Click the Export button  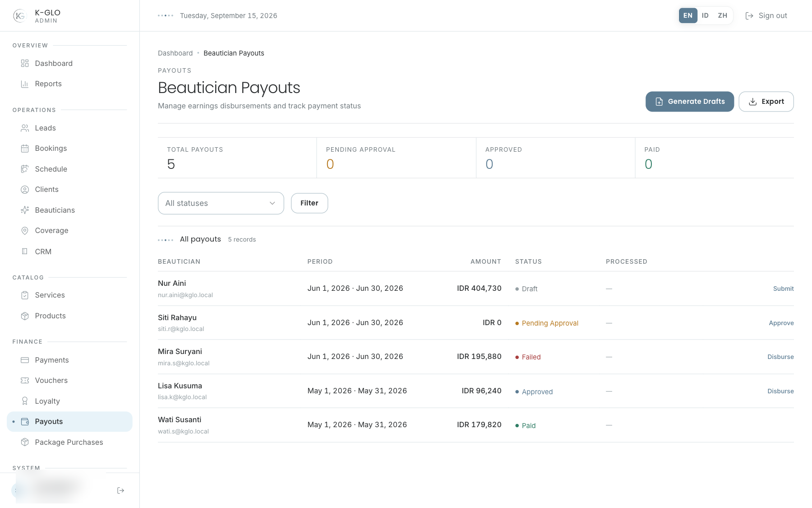[x=766, y=102]
